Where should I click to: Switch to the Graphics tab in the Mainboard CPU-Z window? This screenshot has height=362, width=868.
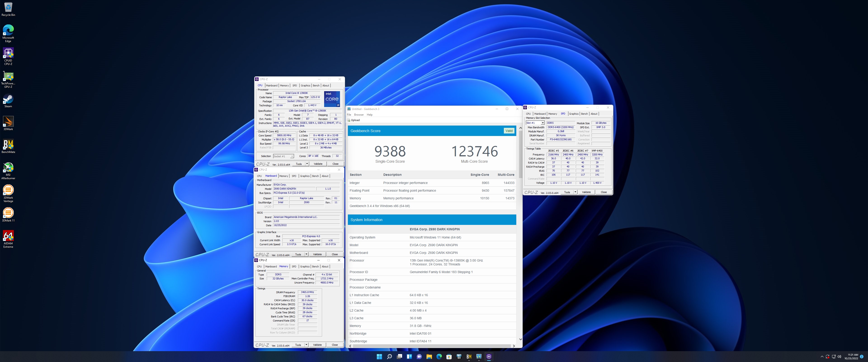(x=305, y=176)
